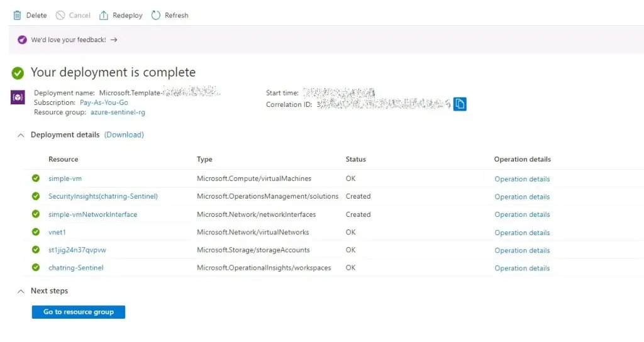The height and width of the screenshot is (342, 644).
Task: Click the Download deployment details link
Action: click(124, 135)
